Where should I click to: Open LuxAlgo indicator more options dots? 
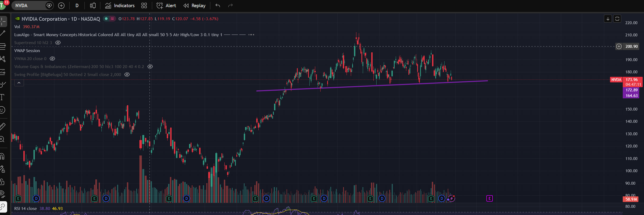[x=251, y=35]
